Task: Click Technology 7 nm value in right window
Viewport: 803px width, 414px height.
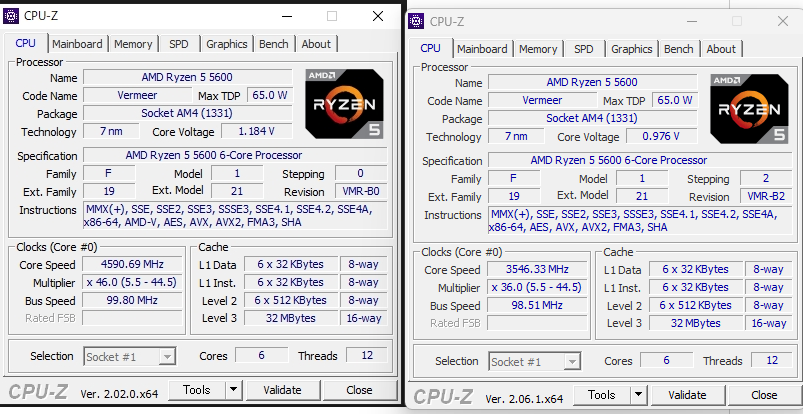Action: pyautogui.click(x=516, y=136)
